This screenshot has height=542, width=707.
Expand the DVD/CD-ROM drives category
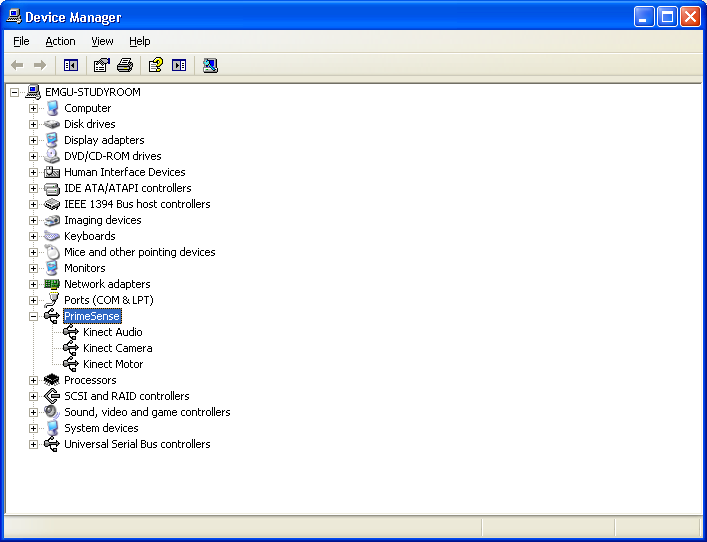[33, 156]
